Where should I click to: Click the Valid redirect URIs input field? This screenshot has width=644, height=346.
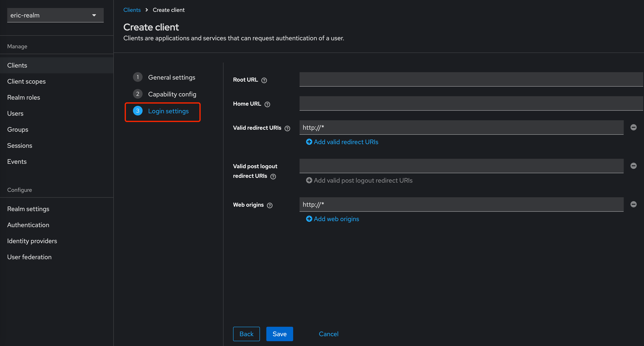(462, 127)
